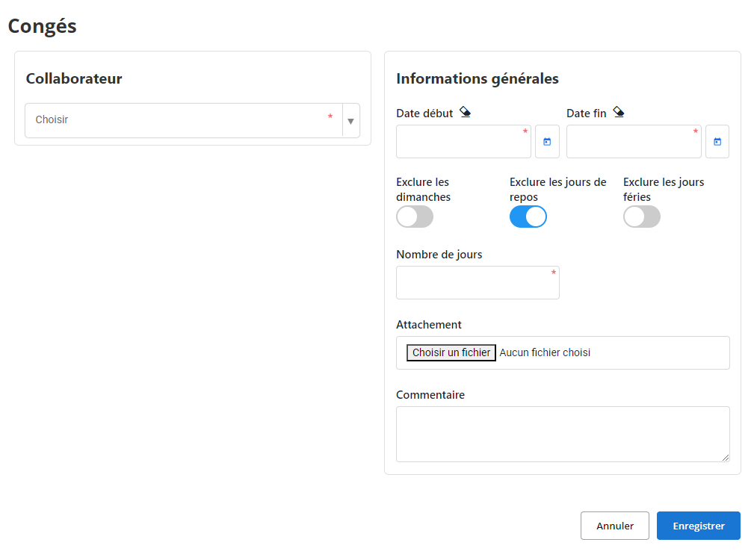Save the leave with Enregistrer

[698, 526]
